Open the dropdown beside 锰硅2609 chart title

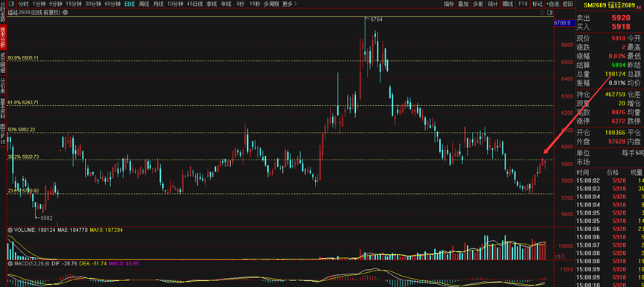click(x=66, y=13)
